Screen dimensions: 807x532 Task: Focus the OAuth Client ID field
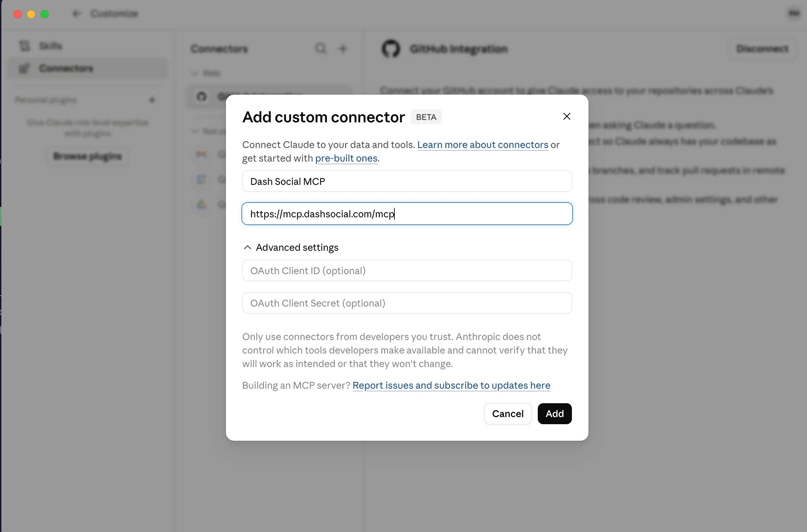point(407,270)
